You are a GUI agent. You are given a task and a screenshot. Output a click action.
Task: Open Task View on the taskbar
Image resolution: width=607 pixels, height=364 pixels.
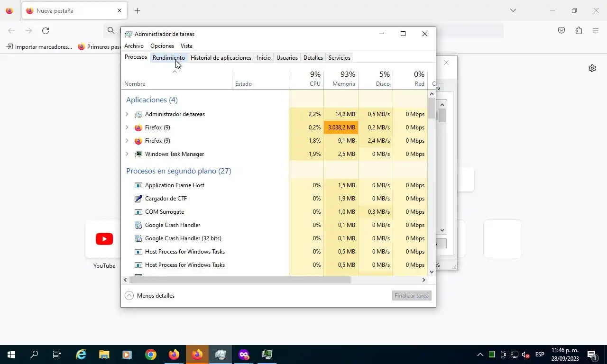tap(57, 355)
